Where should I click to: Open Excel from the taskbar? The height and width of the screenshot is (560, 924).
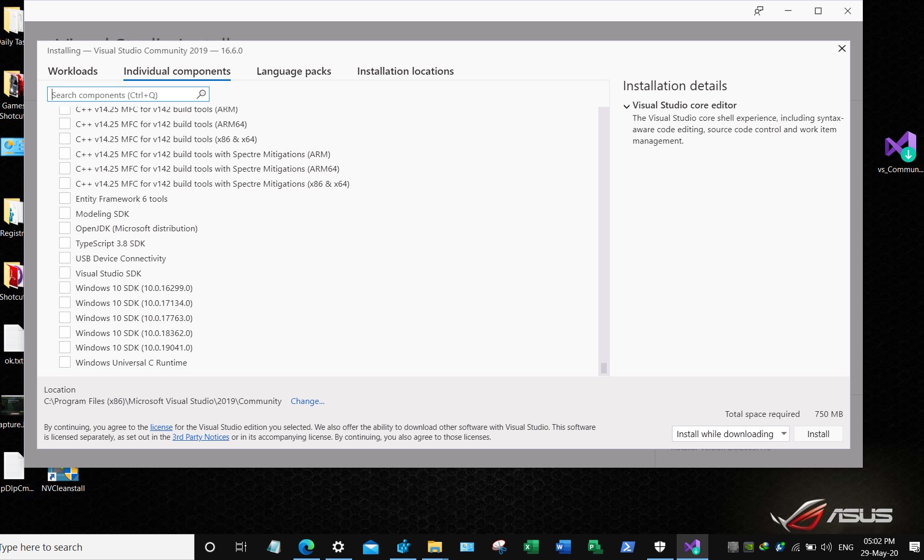(x=530, y=547)
